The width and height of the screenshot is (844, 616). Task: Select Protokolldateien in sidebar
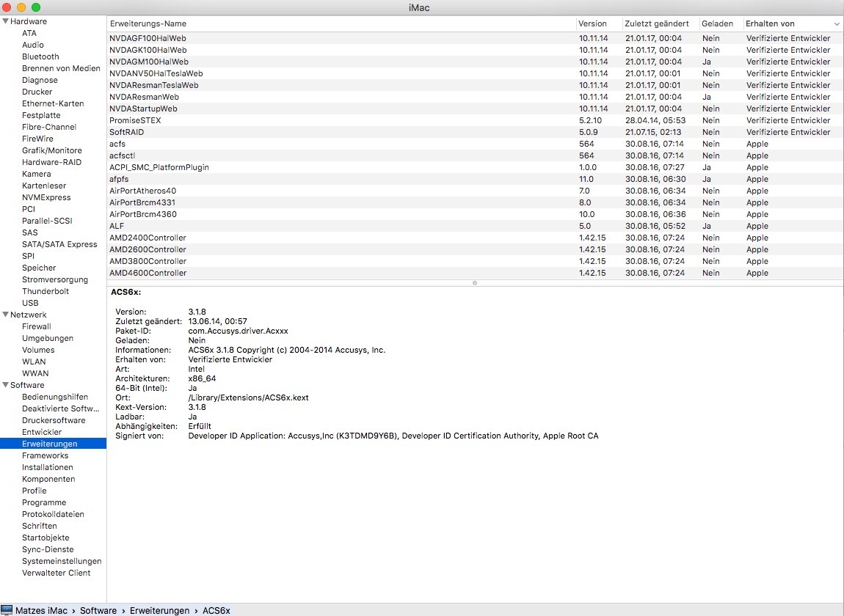pos(53,514)
